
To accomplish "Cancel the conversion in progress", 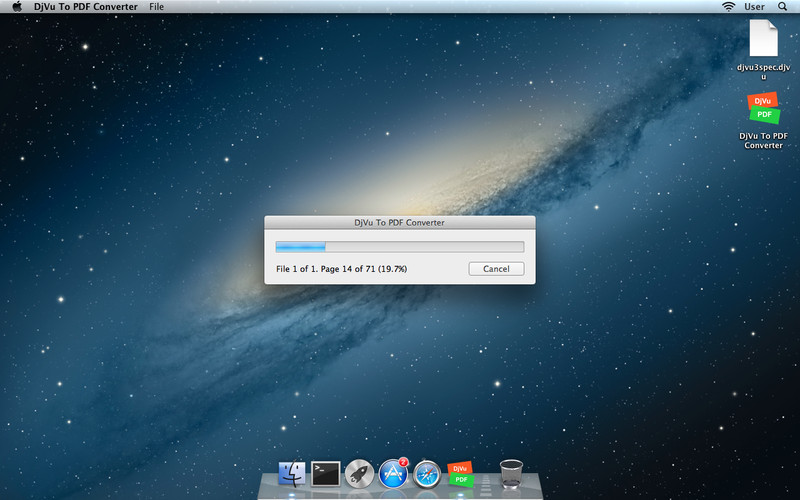I will click(496, 269).
